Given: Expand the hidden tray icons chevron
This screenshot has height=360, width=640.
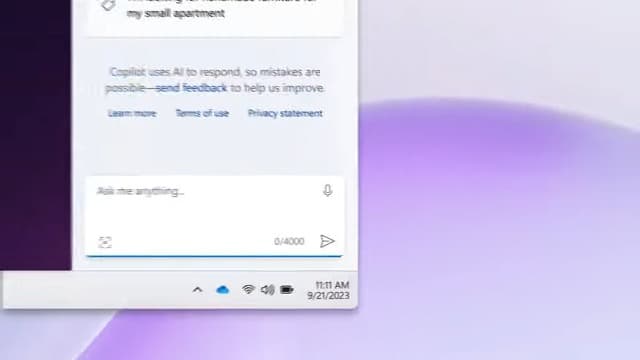Looking at the screenshot, I should [198, 290].
